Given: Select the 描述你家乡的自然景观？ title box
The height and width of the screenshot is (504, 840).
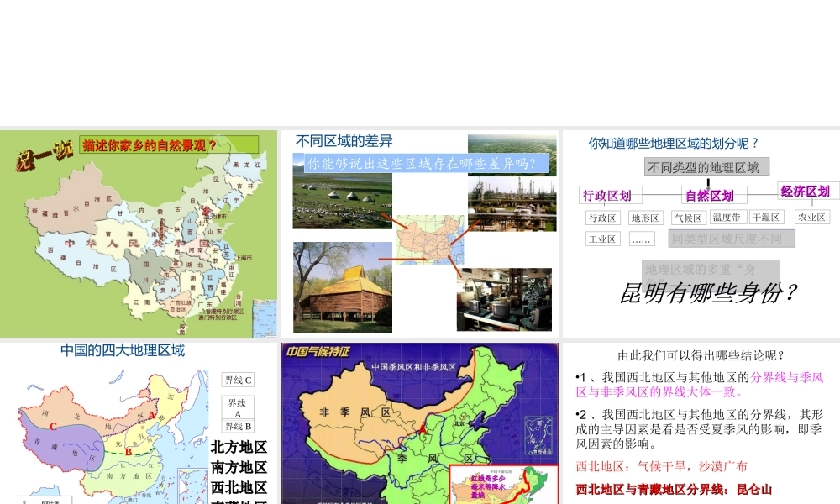Looking at the screenshot, I should (x=170, y=144).
